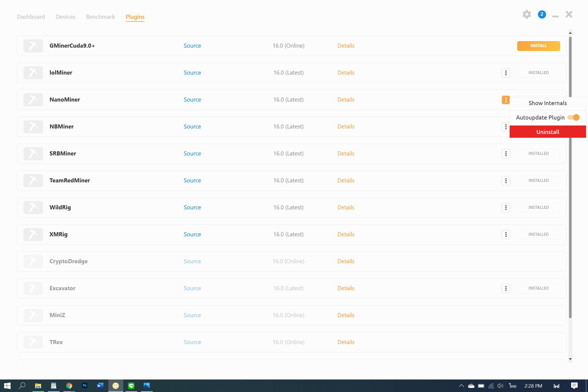Click the plugin list scrollbar thumb
588x392 pixels.
click(570, 177)
